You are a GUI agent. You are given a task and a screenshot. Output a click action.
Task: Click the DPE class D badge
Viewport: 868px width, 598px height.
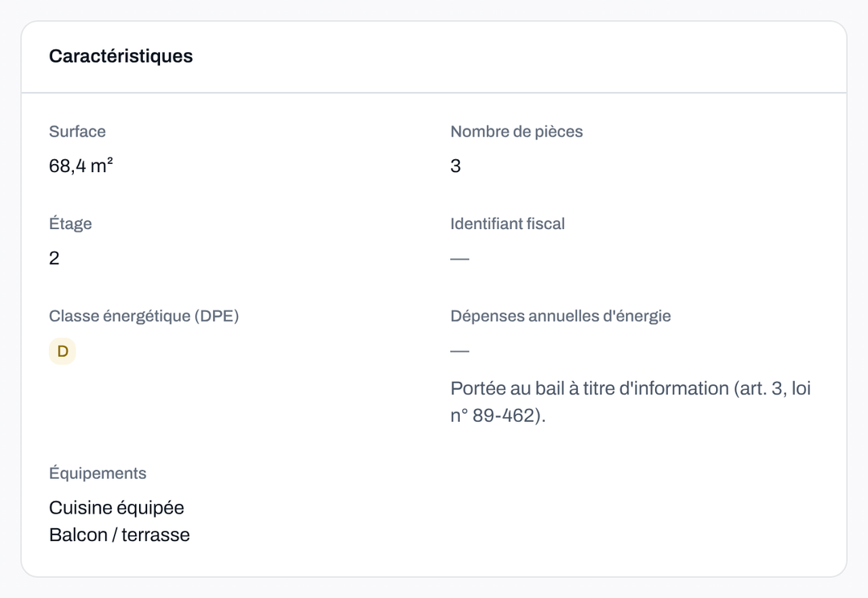click(x=63, y=351)
